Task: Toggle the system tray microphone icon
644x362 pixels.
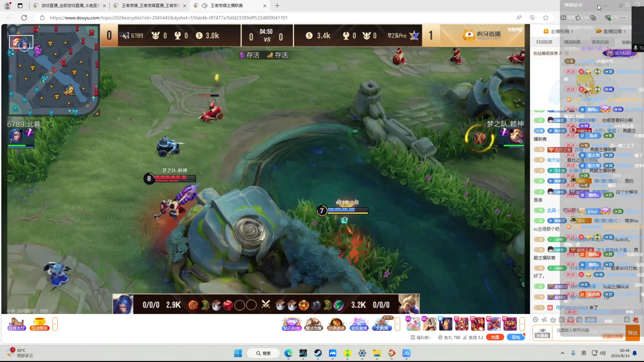Action: 573,353
